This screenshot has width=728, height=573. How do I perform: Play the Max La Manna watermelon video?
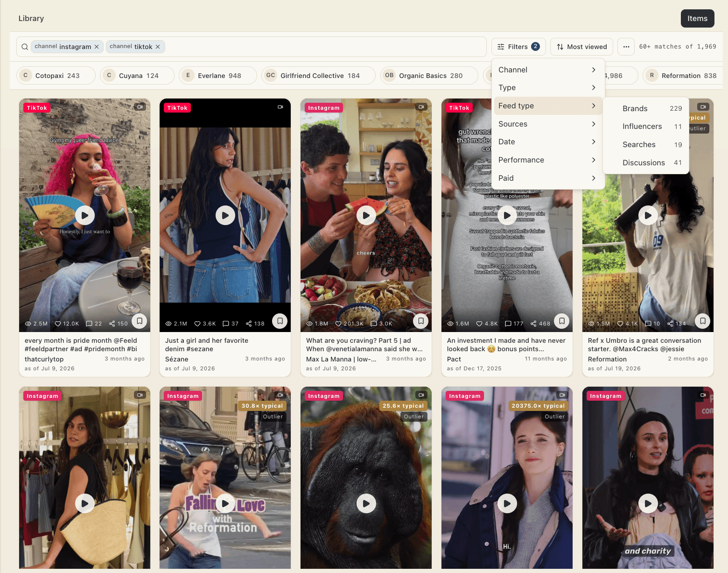(x=366, y=215)
